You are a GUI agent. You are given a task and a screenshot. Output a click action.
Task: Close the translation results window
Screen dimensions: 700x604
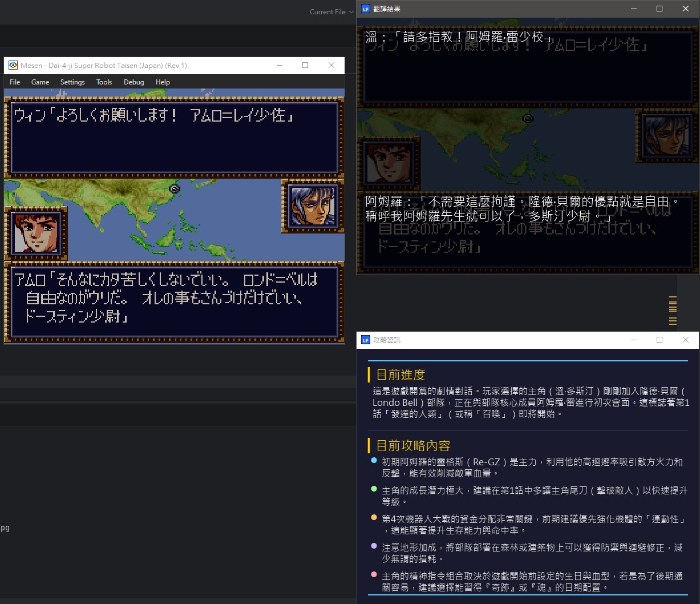pos(686,9)
